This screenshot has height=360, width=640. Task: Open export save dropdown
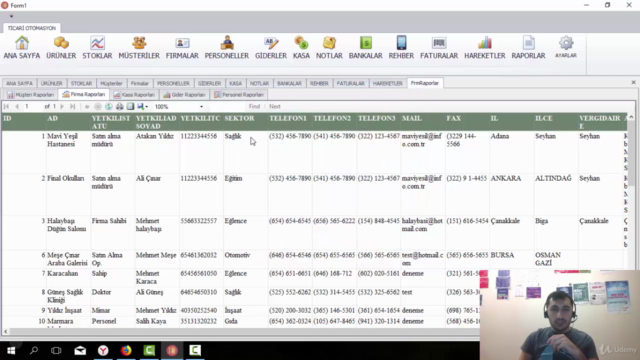click(142, 107)
